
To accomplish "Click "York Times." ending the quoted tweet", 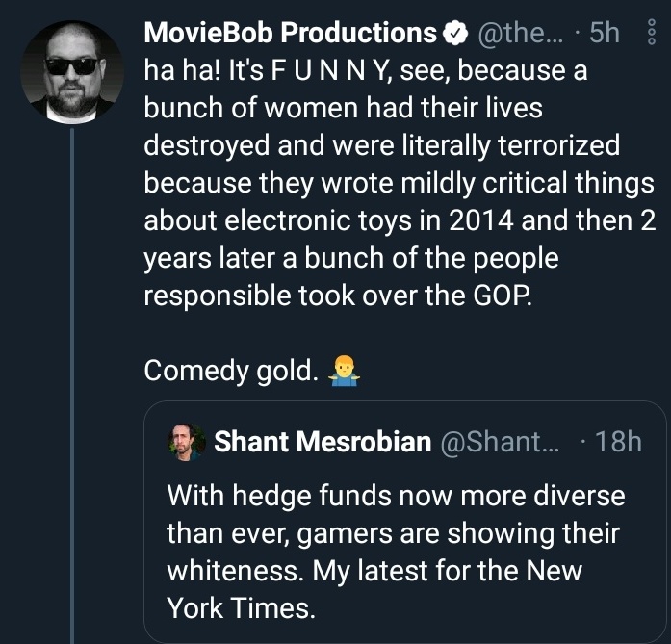I will (241, 607).
